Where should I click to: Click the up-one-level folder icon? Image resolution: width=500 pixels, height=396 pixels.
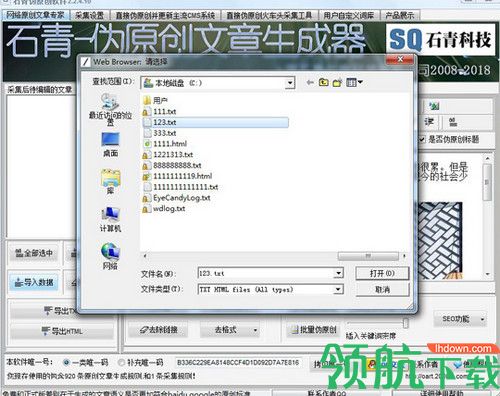click(323, 82)
